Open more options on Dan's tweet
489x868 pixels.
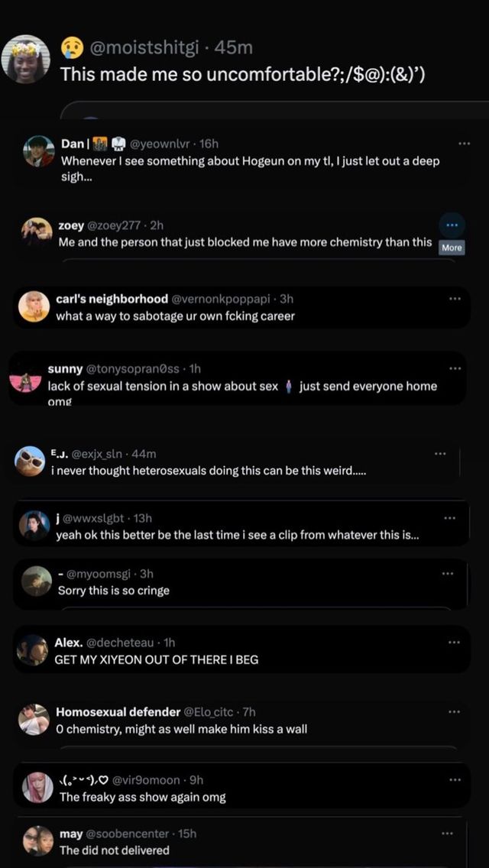464,144
